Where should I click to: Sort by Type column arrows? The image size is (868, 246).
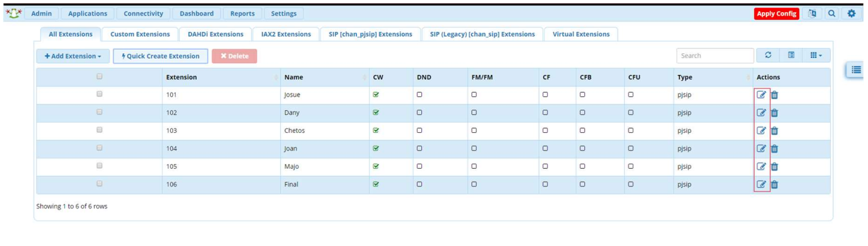point(748,77)
